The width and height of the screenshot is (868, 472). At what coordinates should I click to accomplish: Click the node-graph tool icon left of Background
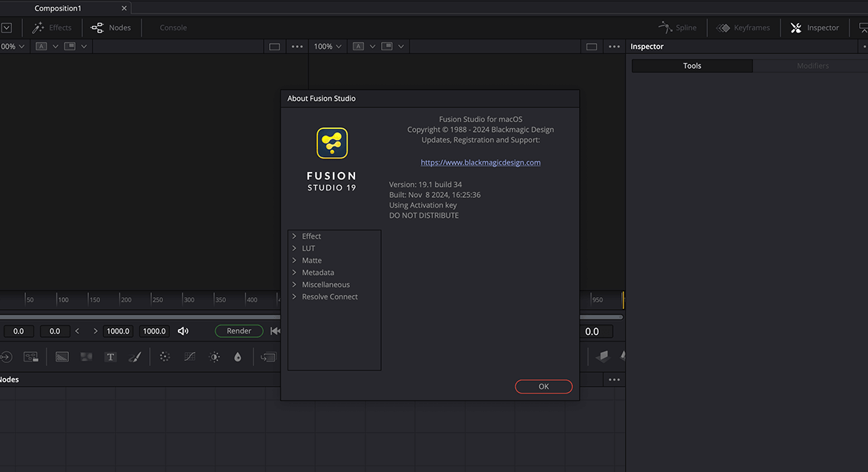[x=31, y=357]
